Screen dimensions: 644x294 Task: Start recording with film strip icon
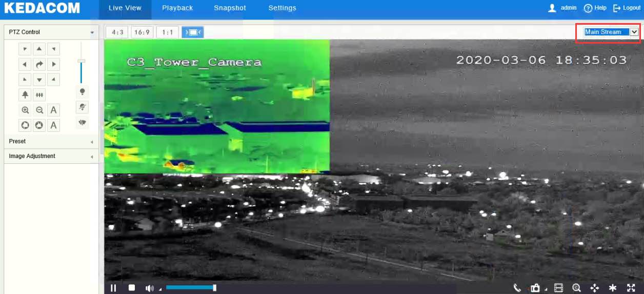558,288
